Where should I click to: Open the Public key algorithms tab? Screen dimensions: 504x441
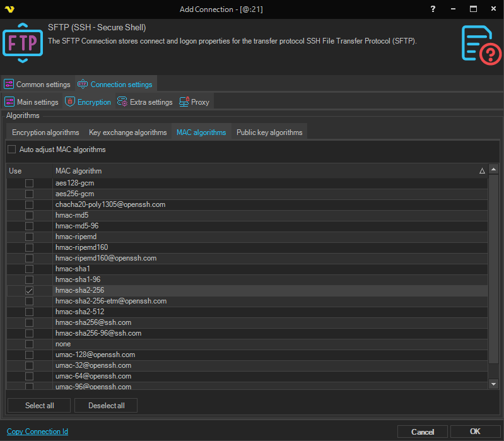click(269, 132)
